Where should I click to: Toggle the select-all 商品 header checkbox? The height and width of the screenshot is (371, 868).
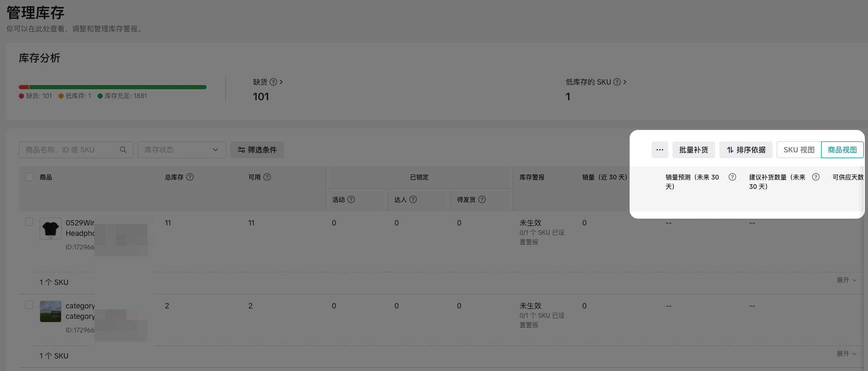point(29,177)
